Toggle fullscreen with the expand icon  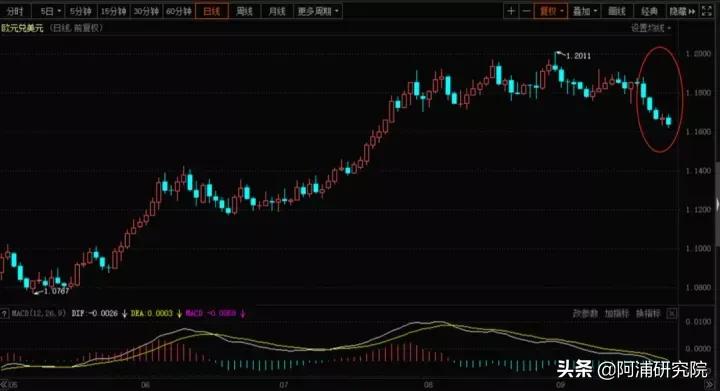(707, 11)
